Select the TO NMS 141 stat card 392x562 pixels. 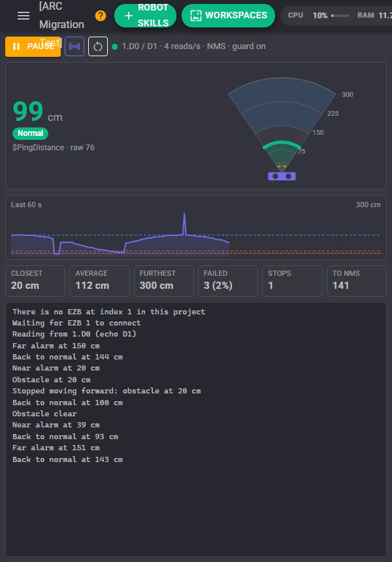357,281
